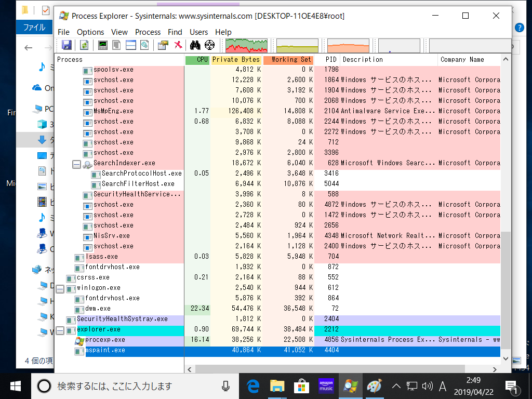Click the procexp.exe process icon
532x399 pixels.
pyautogui.click(x=79, y=341)
